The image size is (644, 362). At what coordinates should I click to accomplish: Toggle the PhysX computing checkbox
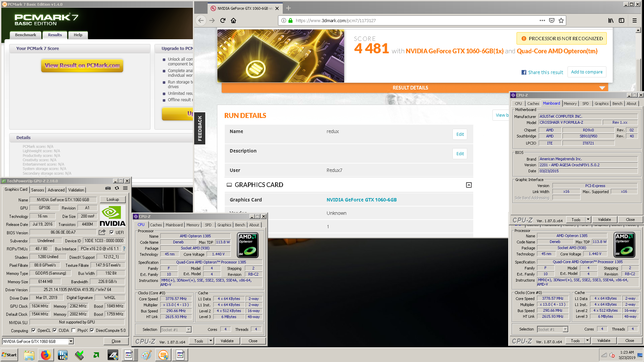coord(73,330)
